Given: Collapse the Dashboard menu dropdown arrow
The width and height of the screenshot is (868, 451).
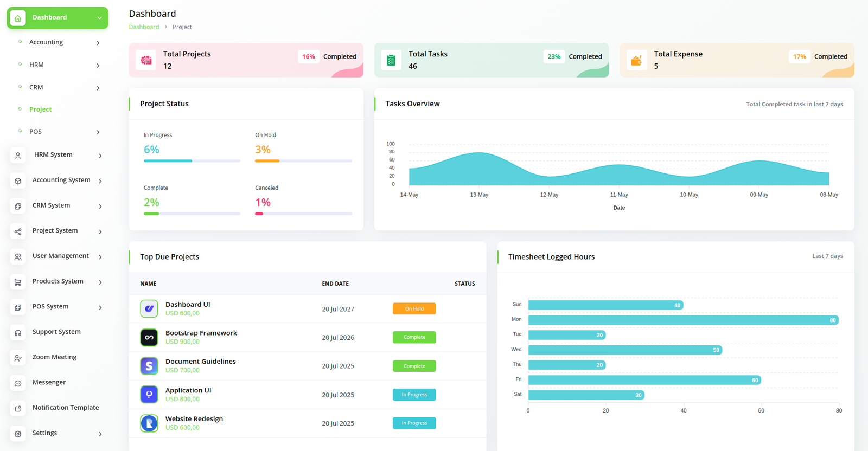Looking at the screenshot, I should click(x=99, y=18).
